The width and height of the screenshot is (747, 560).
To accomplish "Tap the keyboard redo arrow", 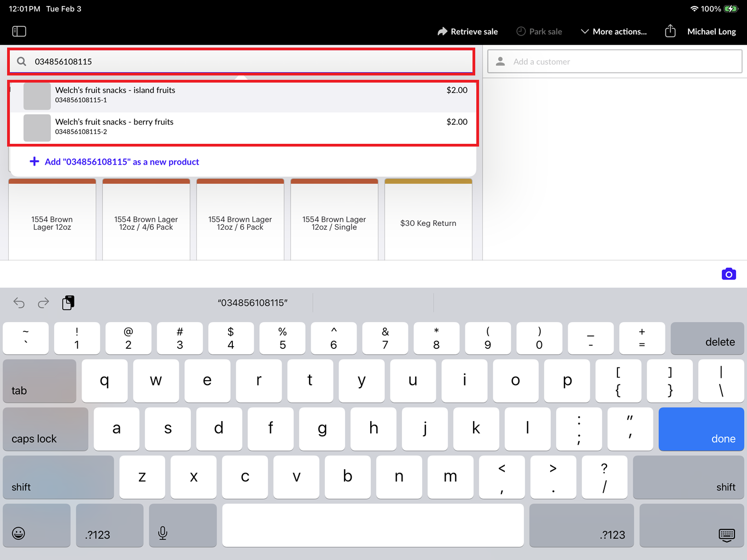I will 43,302.
